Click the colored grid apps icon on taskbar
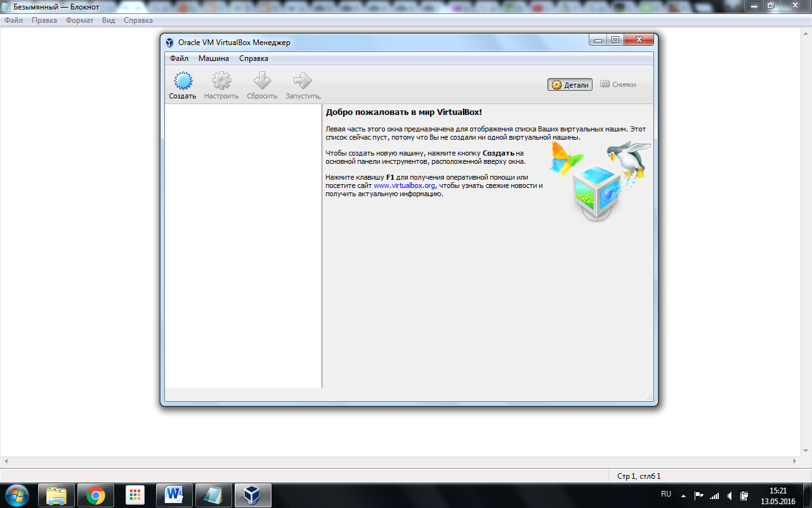The height and width of the screenshot is (508, 812). [134, 495]
